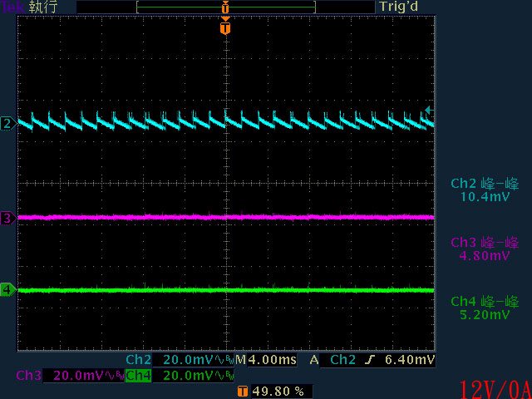Image resolution: width=532 pixels, height=399 pixels.
Task: Select the Ch2 峰-峰 10.4mV measurement
Action: tap(485, 190)
